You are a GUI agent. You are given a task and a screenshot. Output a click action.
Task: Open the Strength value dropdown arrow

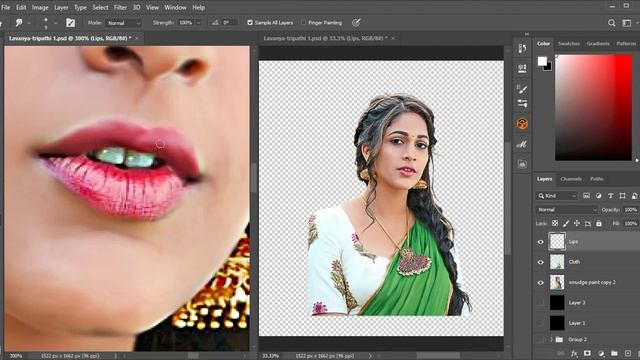point(198,23)
